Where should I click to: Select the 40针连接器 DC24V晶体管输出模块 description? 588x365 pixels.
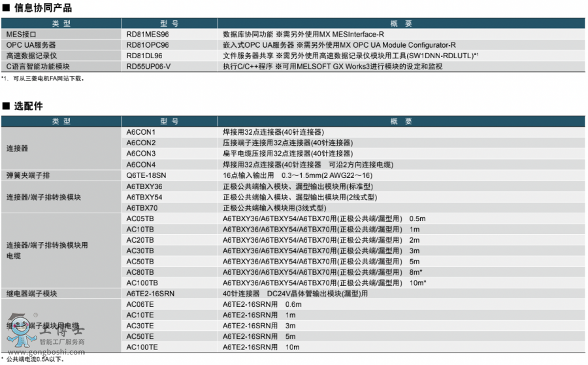click(x=295, y=294)
